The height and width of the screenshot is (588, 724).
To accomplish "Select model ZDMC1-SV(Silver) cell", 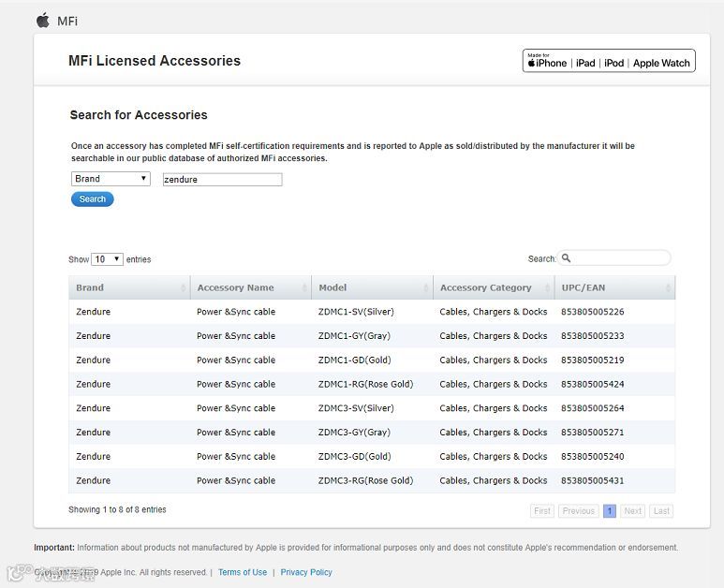I will [x=356, y=312].
